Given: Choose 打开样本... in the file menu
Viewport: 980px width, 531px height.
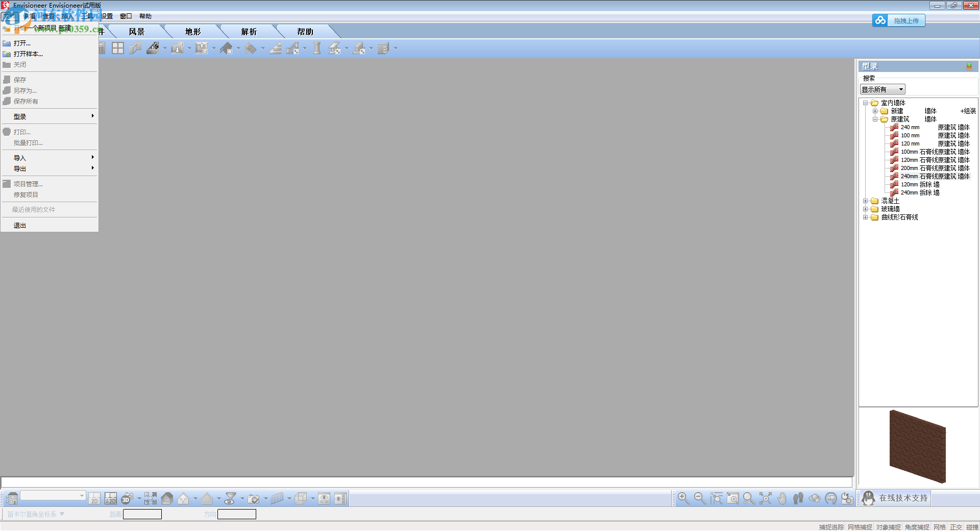Looking at the screenshot, I should 50,54.
